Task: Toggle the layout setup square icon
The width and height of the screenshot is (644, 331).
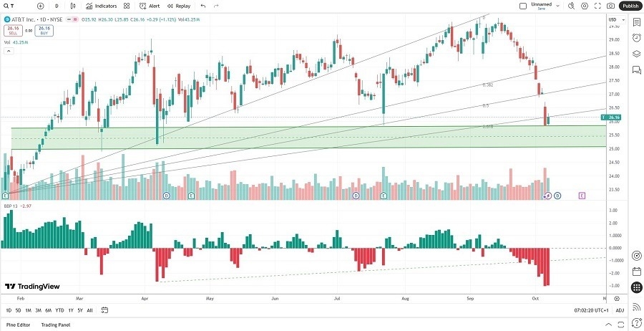Action: pyautogui.click(x=522, y=6)
